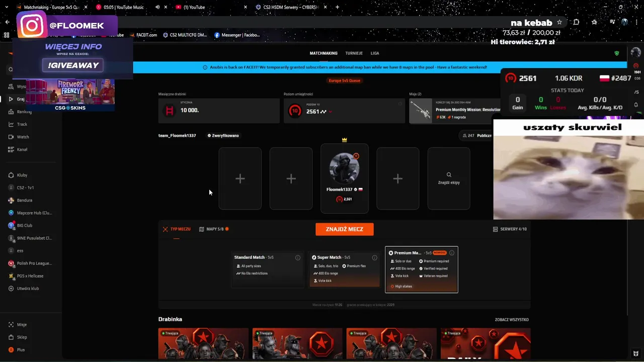Image resolution: width=644 pixels, height=362 pixels.
Task: Open the Watch sidebar icon
Action: pos(11,137)
